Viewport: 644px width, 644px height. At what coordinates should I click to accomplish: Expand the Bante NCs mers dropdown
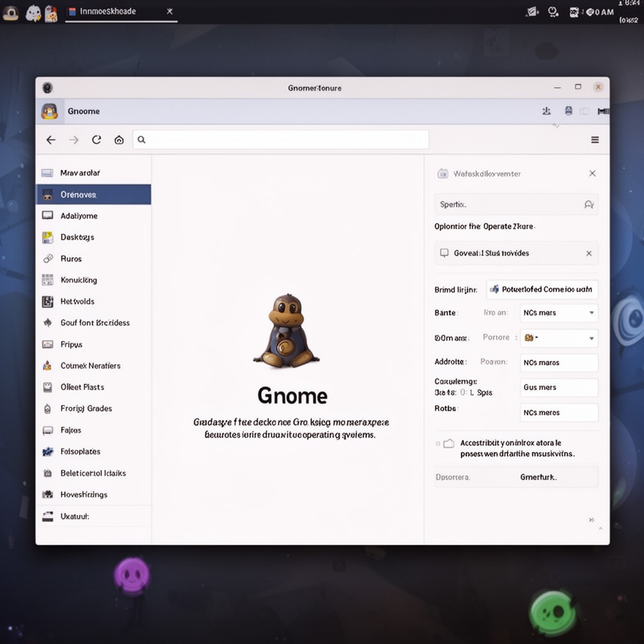[559, 313]
